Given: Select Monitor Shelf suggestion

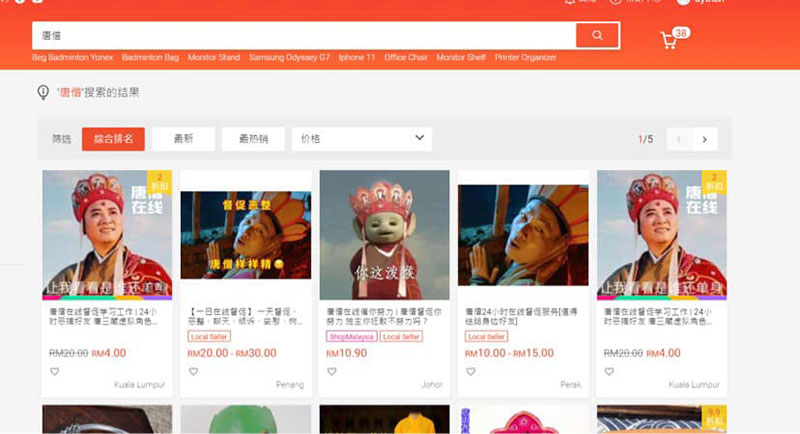Looking at the screenshot, I should [461, 57].
